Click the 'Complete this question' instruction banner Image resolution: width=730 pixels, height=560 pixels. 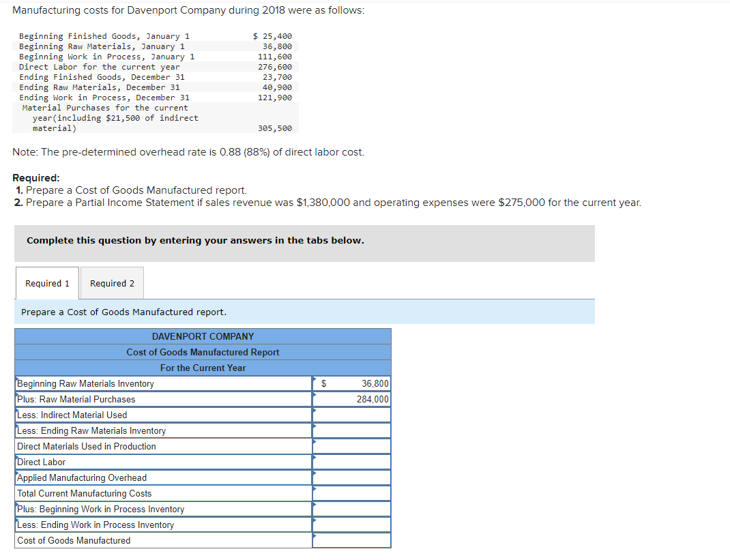click(x=304, y=244)
